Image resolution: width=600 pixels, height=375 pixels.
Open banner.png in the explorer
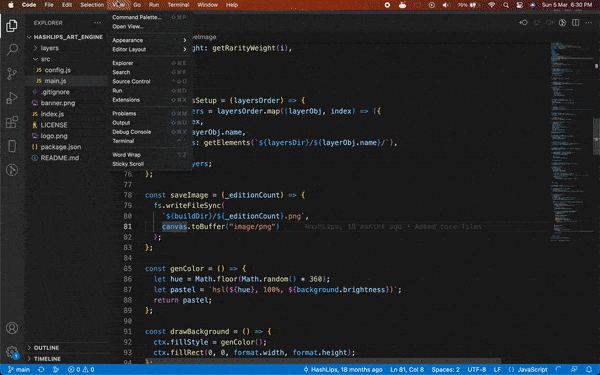[58, 103]
